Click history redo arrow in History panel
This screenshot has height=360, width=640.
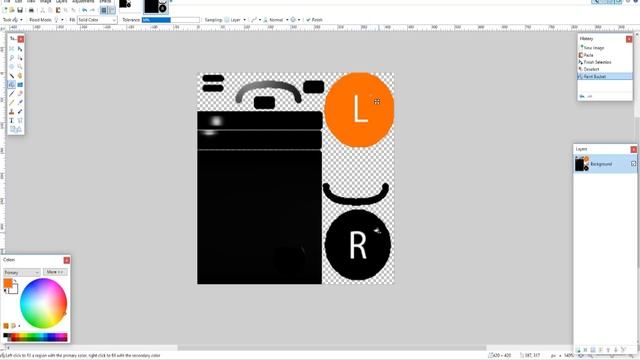pyautogui.click(x=589, y=96)
